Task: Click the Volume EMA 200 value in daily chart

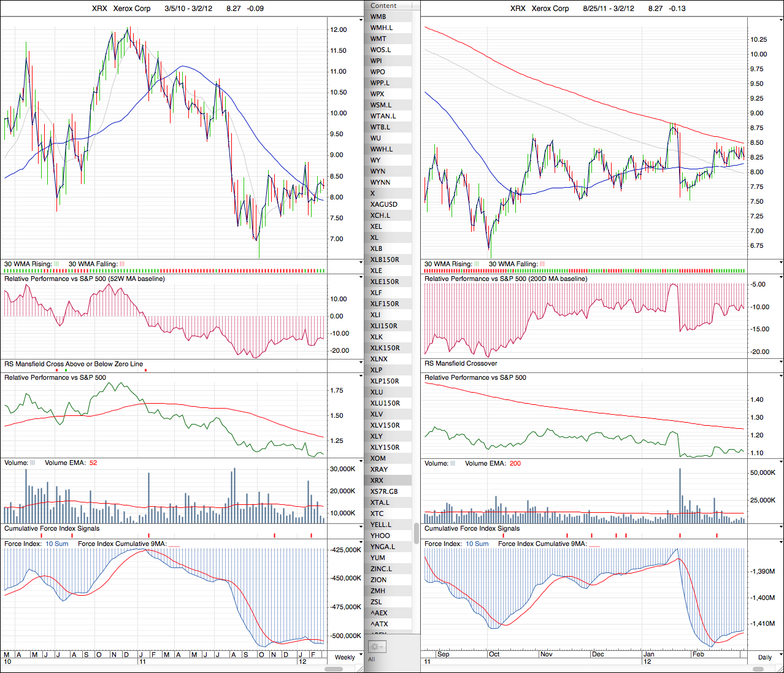Action: pos(515,463)
